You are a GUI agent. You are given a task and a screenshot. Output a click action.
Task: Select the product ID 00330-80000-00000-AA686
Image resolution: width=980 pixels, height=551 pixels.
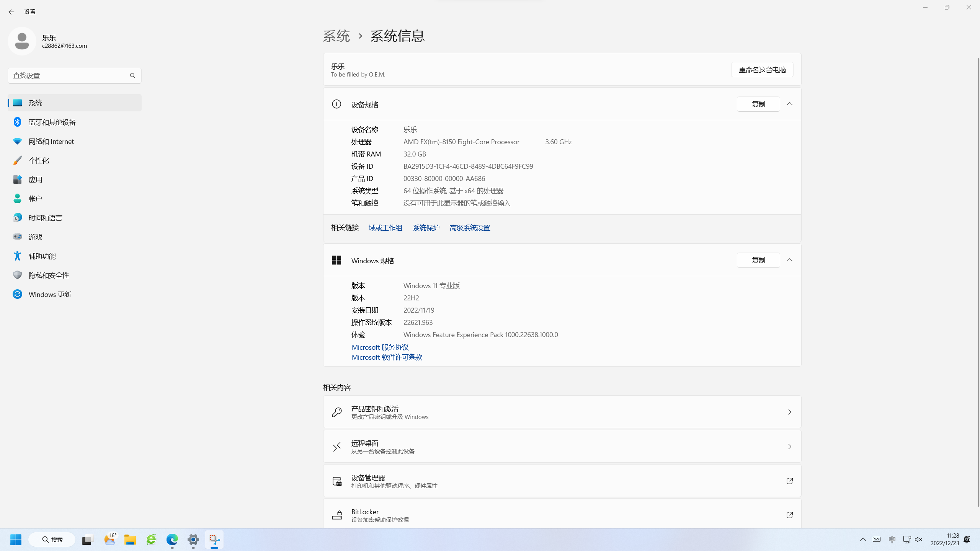pos(444,179)
